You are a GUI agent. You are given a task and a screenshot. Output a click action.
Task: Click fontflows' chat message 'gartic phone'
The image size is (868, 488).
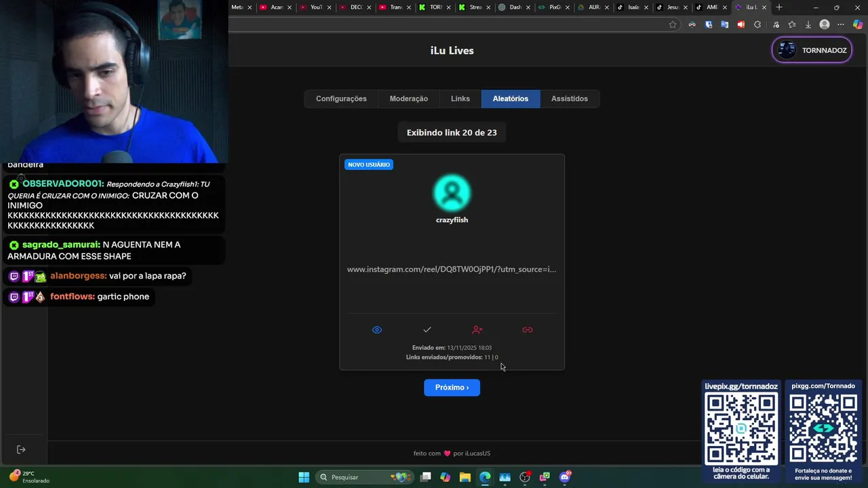(x=123, y=297)
